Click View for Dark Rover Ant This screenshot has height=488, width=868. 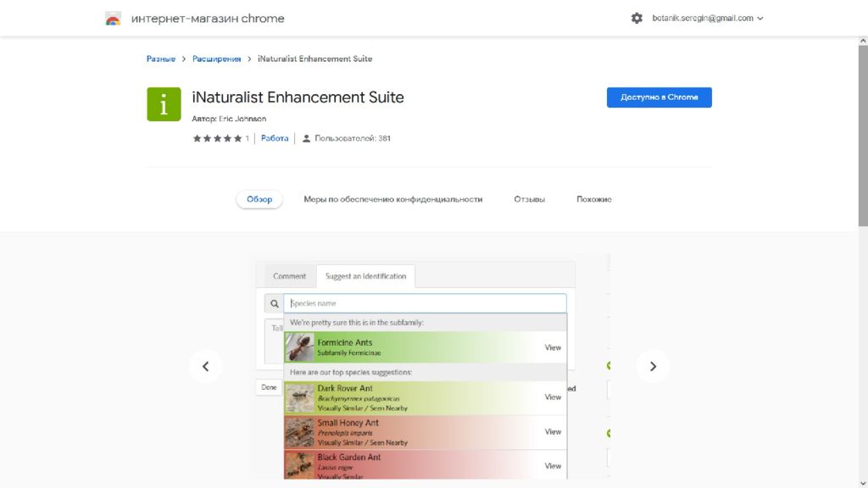pyautogui.click(x=553, y=397)
